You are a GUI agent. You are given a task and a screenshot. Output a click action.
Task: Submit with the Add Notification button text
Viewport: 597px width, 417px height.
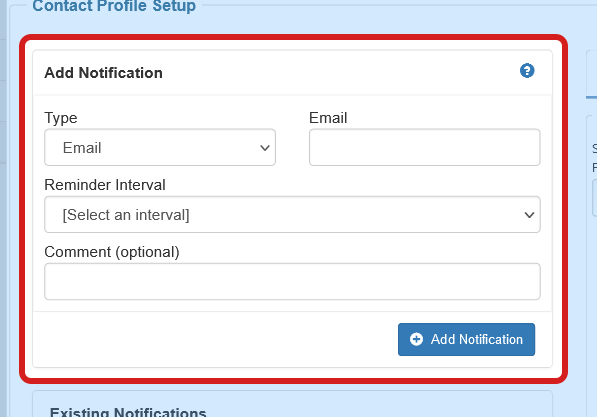(x=477, y=339)
